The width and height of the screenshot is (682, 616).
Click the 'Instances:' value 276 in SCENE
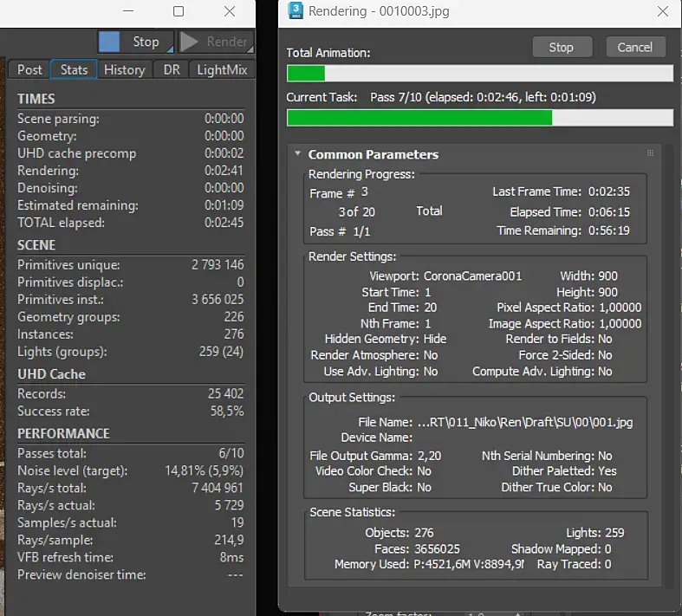[234, 334]
